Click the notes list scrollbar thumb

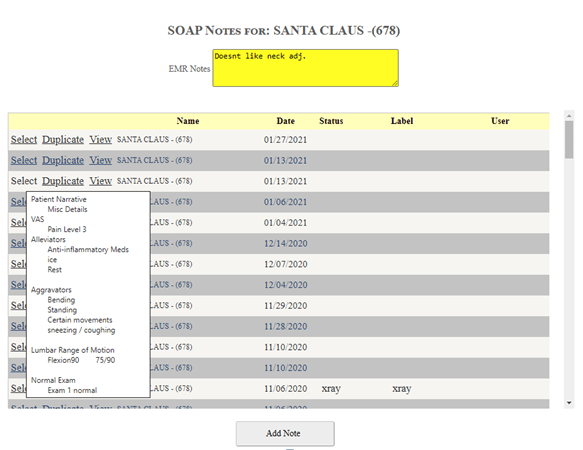click(569, 140)
